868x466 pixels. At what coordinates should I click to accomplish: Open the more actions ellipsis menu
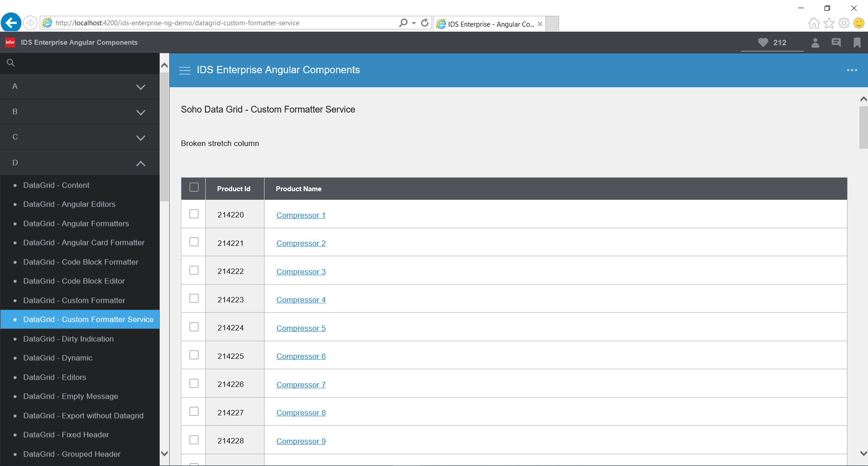(852, 70)
